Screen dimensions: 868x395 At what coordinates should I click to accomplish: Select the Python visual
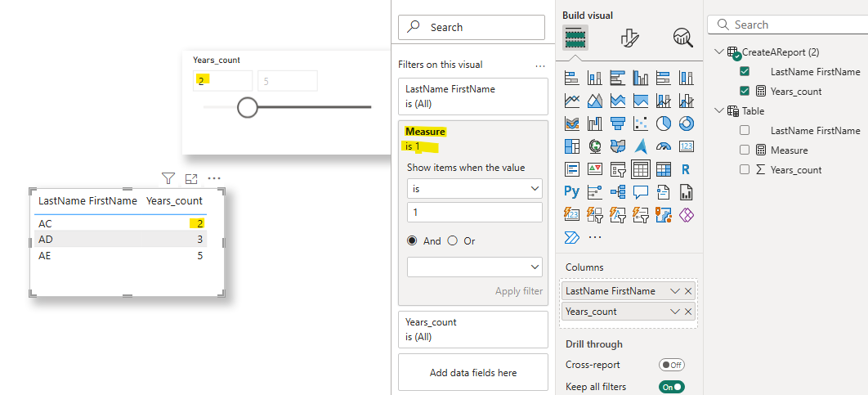point(572,191)
